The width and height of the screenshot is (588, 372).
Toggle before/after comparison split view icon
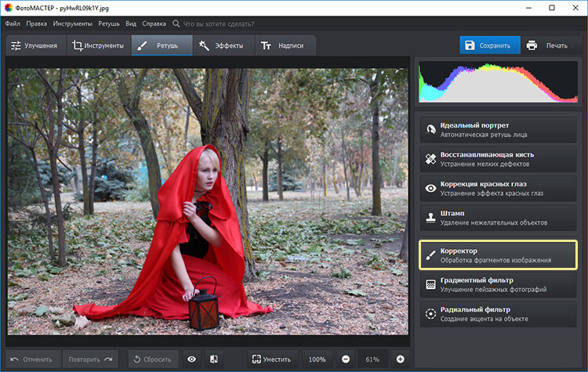tap(214, 359)
